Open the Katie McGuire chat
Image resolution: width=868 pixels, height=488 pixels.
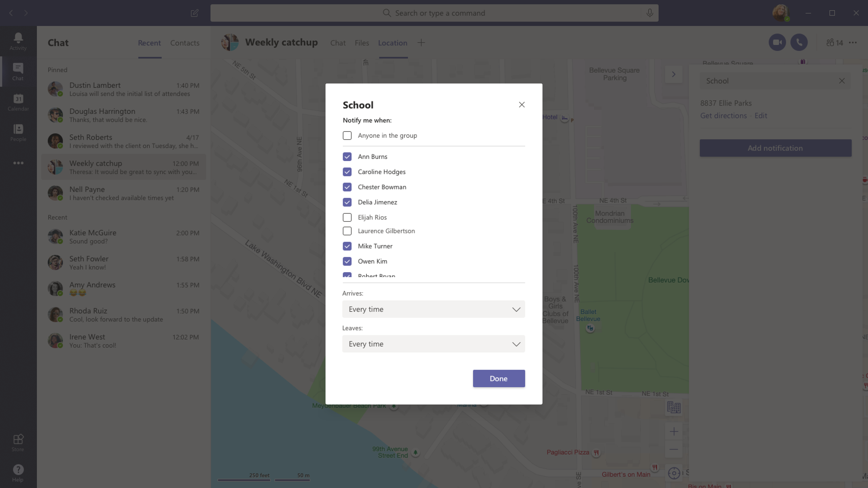click(124, 236)
